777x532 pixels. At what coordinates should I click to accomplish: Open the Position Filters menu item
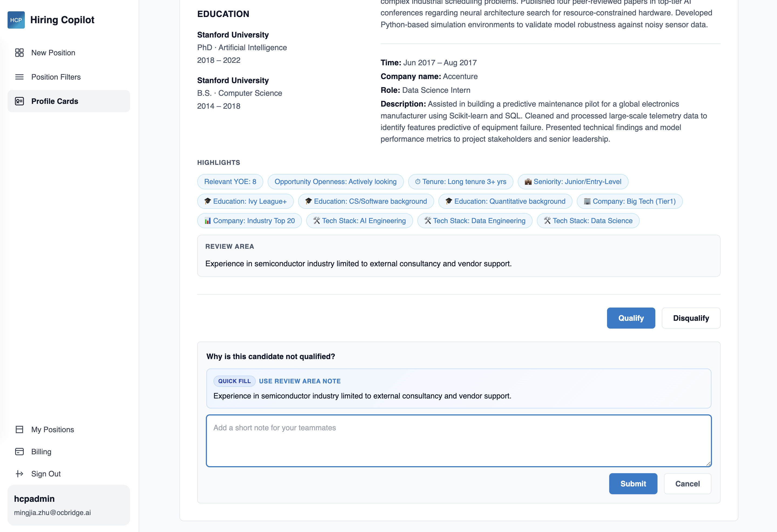pyautogui.click(x=56, y=77)
